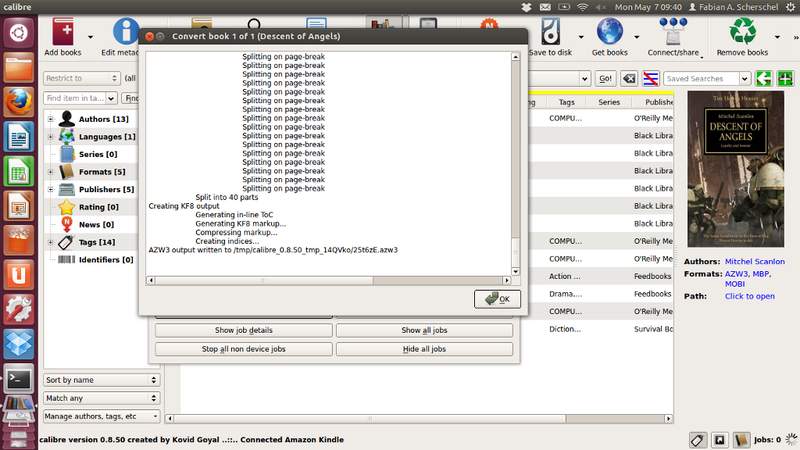Select Rating [0] in tag browser

[98, 207]
